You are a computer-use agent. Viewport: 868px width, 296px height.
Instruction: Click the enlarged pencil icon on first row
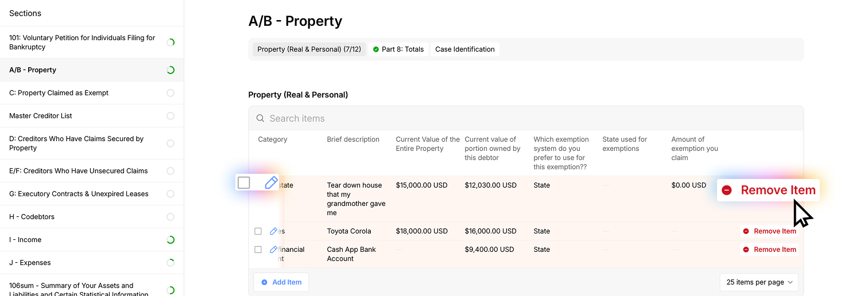pyautogui.click(x=271, y=182)
